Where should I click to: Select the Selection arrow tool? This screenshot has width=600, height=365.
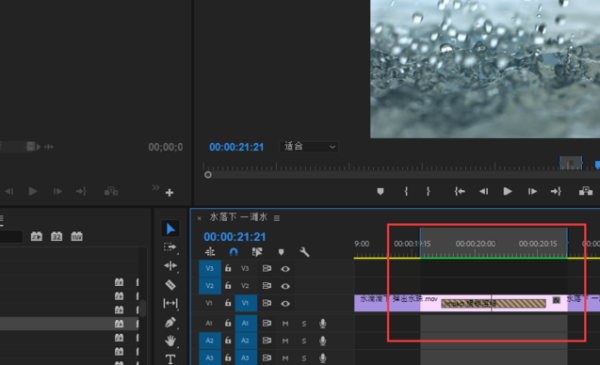(170, 229)
